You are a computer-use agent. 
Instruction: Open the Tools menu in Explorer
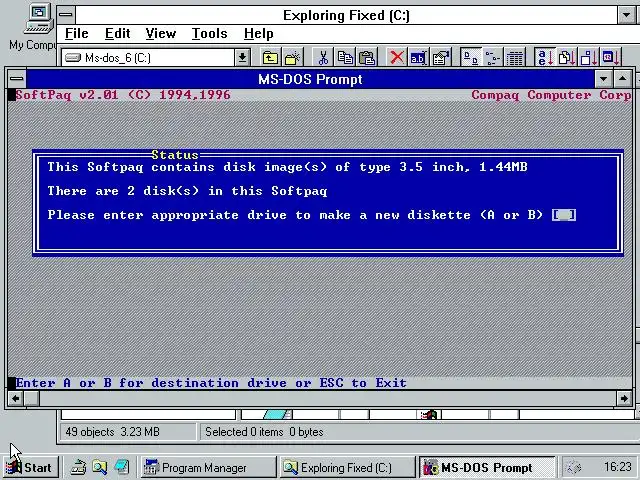(x=209, y=33)
